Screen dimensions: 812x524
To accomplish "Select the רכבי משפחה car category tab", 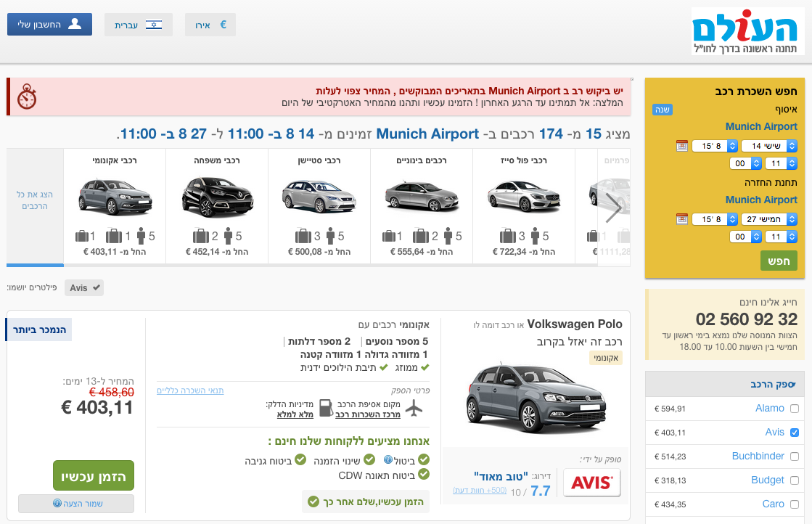I will pos(217,207).
